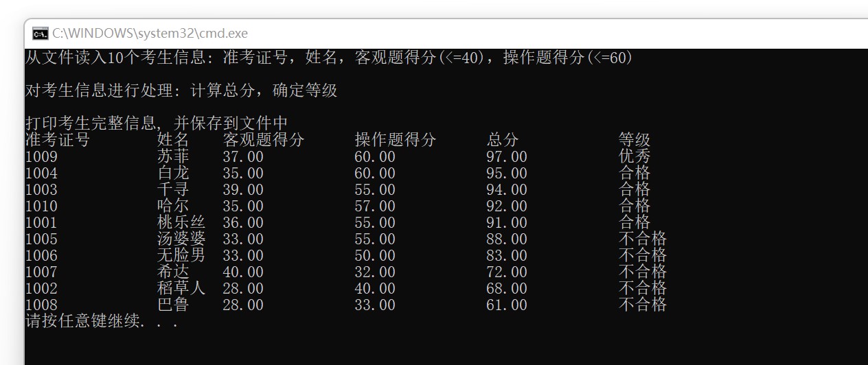
Task: Click objective score 37.00
Action: pos(243,157)
